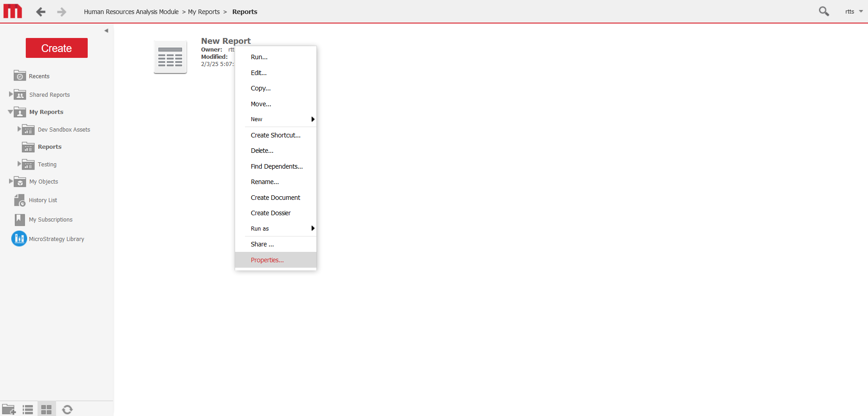
Task: Expand the Dev Sandbox Assets folder
Action: [x=19, y=129]
